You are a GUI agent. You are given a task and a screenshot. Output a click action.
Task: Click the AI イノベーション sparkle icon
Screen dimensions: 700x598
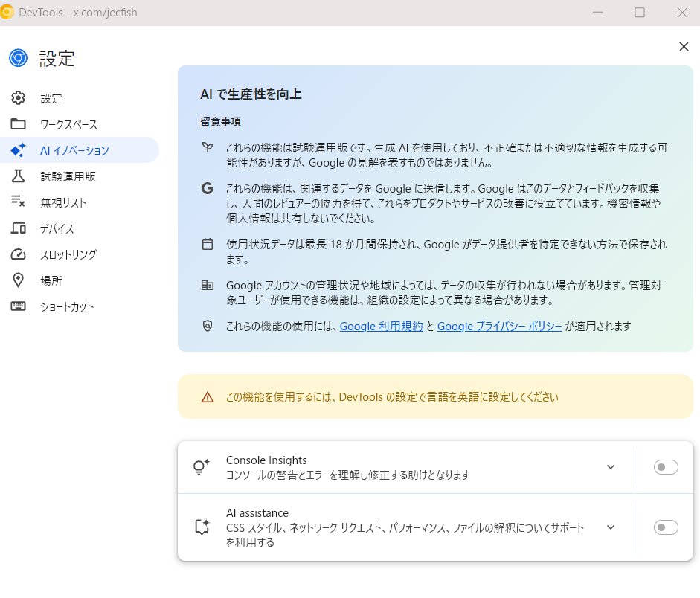click(x=18, y=150)
